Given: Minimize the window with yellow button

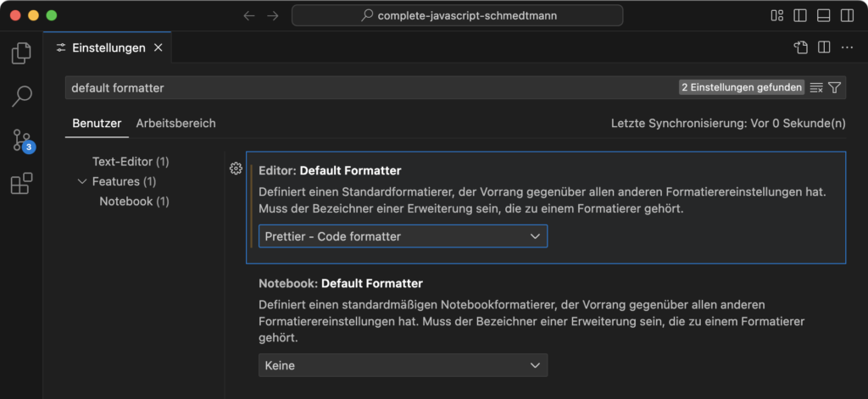Looking at the screenshot, I should tap(33, 15).
